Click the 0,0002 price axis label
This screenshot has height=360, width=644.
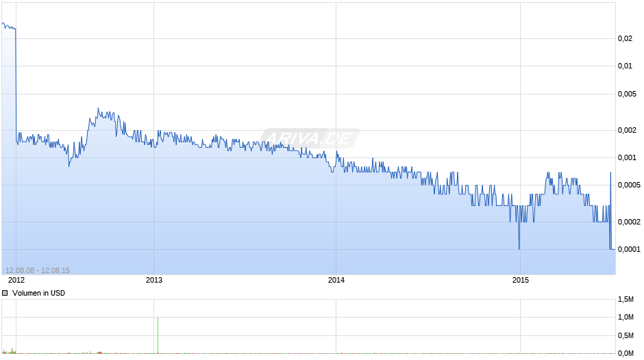coord(629,222)
